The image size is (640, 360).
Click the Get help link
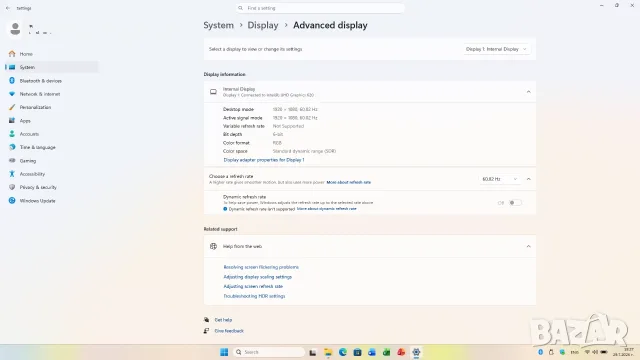point(223,320)
